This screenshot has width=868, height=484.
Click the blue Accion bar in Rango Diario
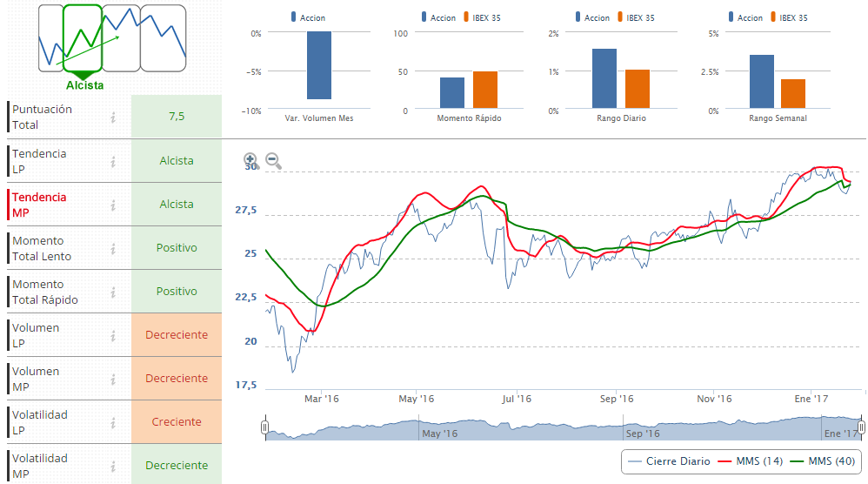click(604, 78)
